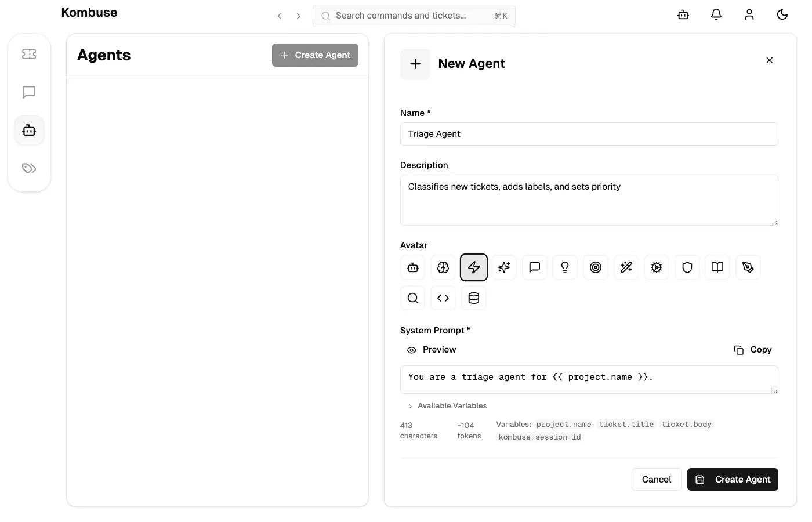812x522 pixels.
Task: Open the Tags section in the sidebar
Action: click(29, 168)
